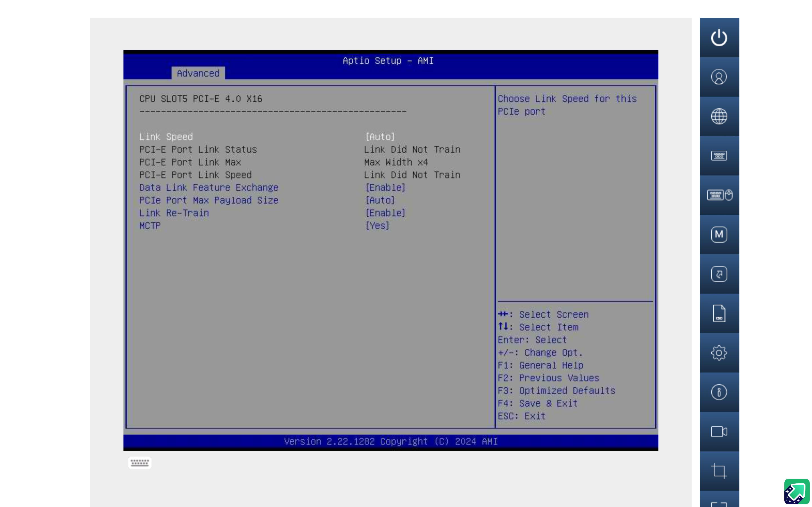
Task: Open the settings gear icon
Action: click(x=719, y=353)
